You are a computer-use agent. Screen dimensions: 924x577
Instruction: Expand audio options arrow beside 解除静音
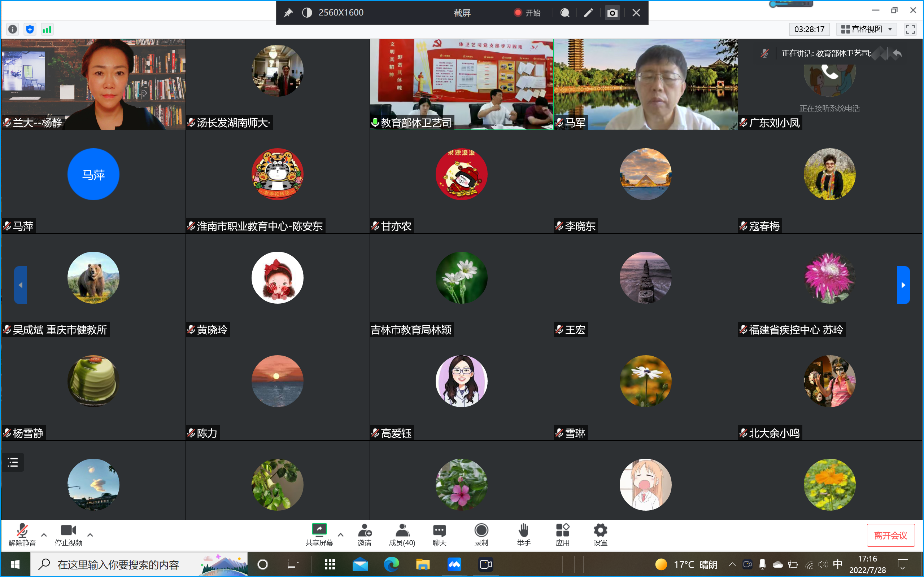(44, 535)
